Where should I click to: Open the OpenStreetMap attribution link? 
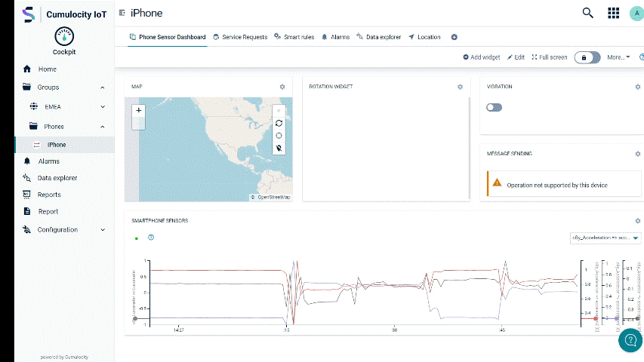[274, 198]
